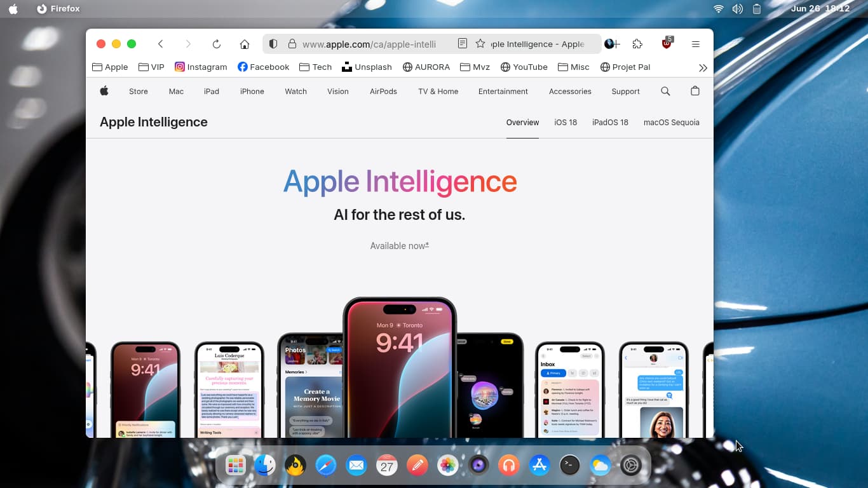Open the Accessories navigation item
This screenshot has height=488, width=868.
570,91
